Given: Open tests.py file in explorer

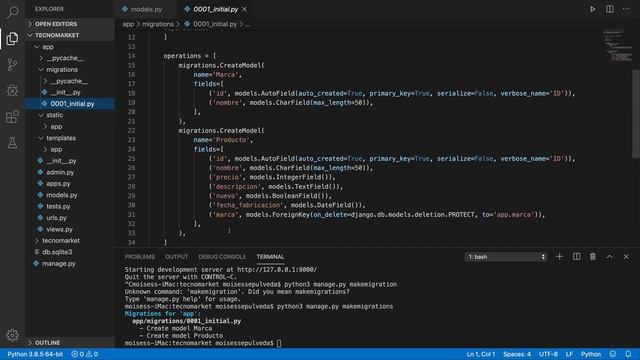Looking at the screenshot, I should coord(70,207).
